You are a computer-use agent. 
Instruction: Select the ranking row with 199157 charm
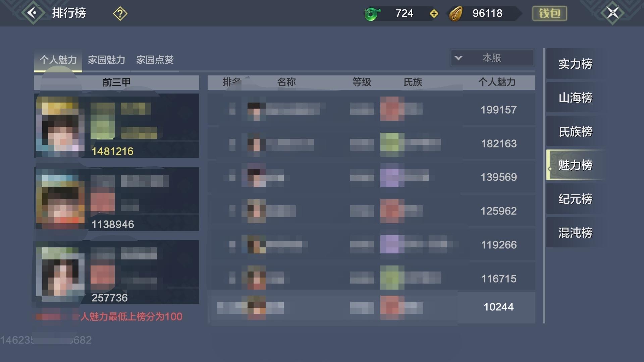[371, 110]
